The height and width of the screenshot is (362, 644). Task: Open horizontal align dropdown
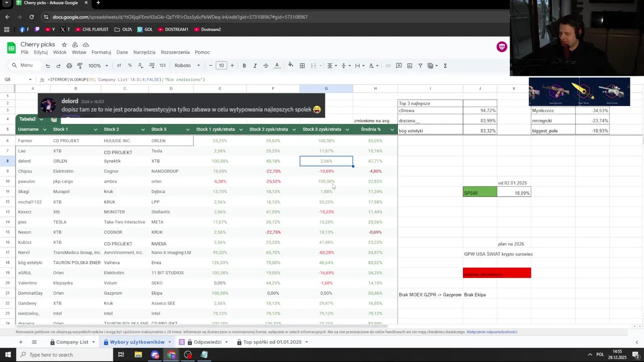click(x=332, y=65)
